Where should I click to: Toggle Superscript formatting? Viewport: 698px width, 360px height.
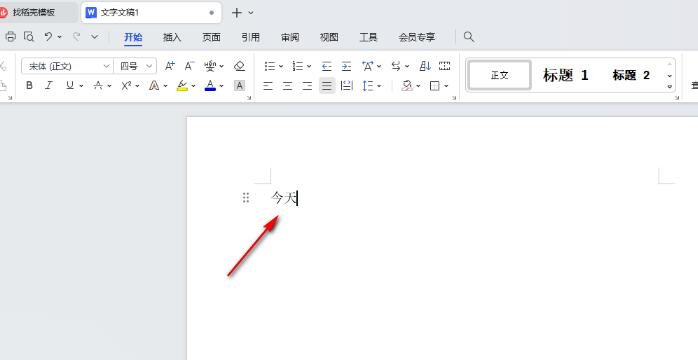[126, 85]
